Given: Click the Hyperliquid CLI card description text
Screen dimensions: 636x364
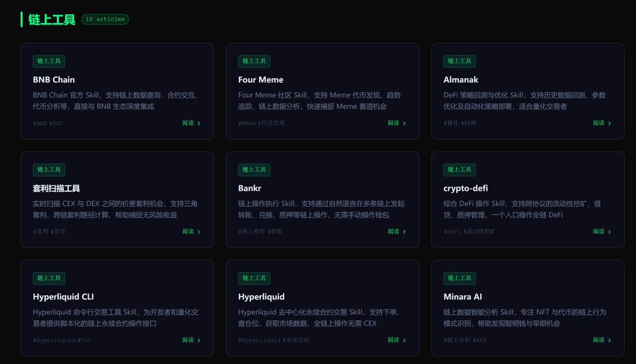Looking at the screenshot, I should coord(116,318).
